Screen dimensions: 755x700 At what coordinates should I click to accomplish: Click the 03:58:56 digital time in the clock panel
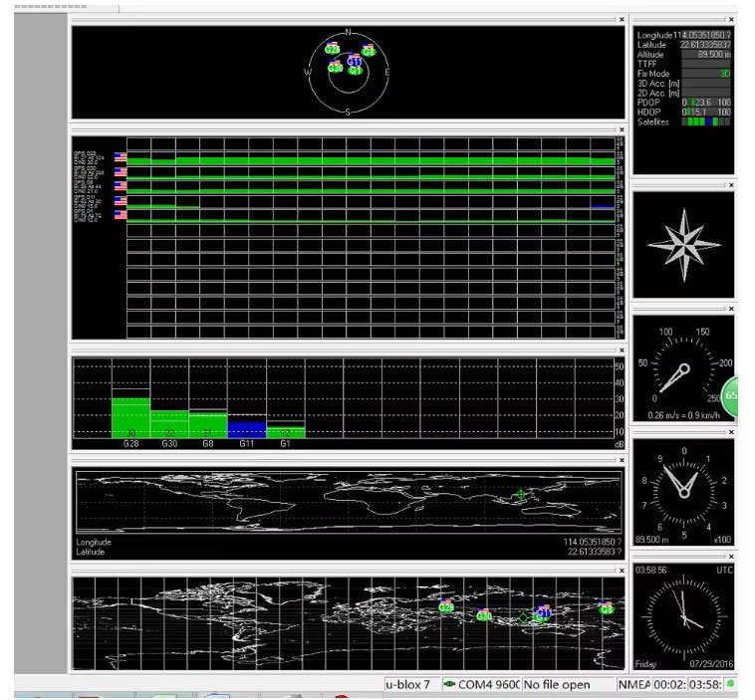point(650,570)
